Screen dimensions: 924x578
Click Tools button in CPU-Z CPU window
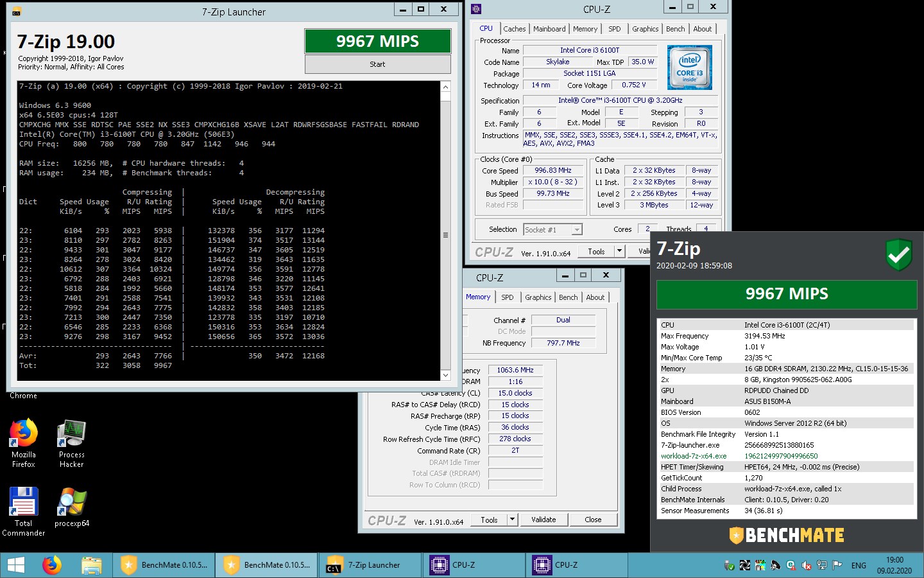(597, 251)
